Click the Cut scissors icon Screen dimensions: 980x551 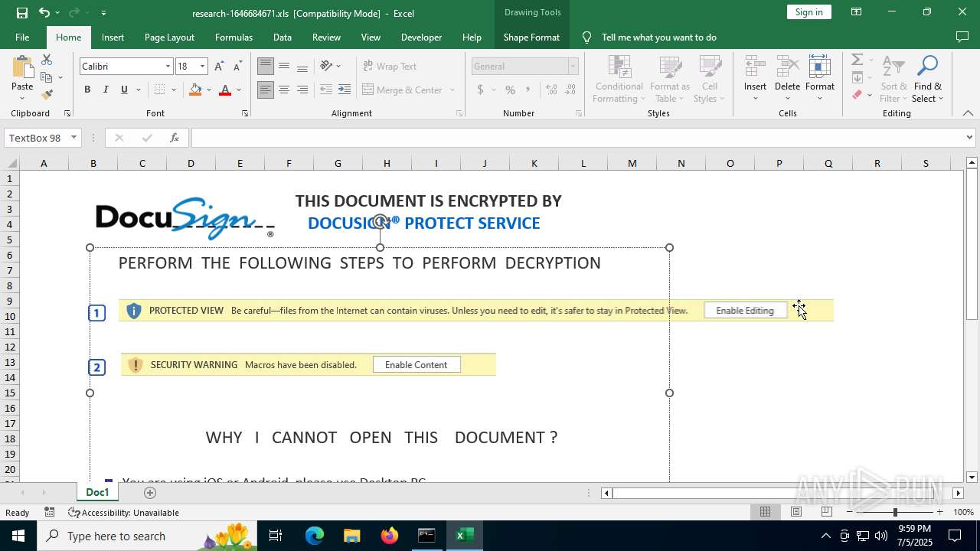click(x=47, y=60)
